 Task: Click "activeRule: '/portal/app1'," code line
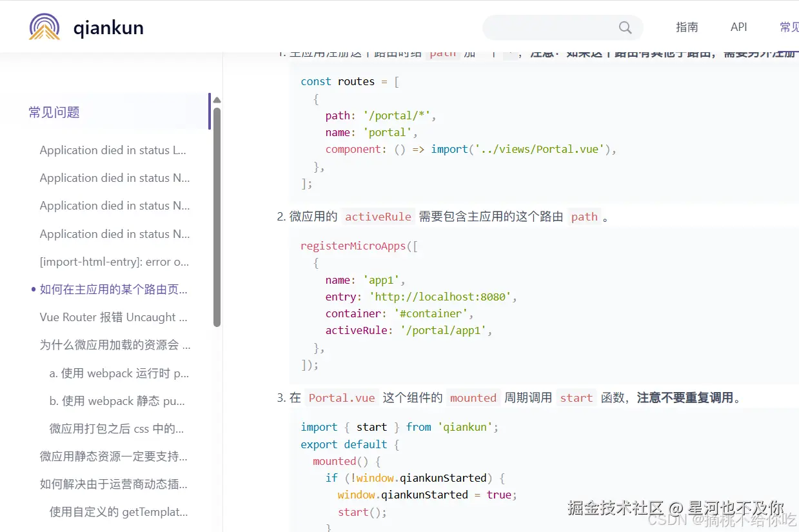point(409,330)
